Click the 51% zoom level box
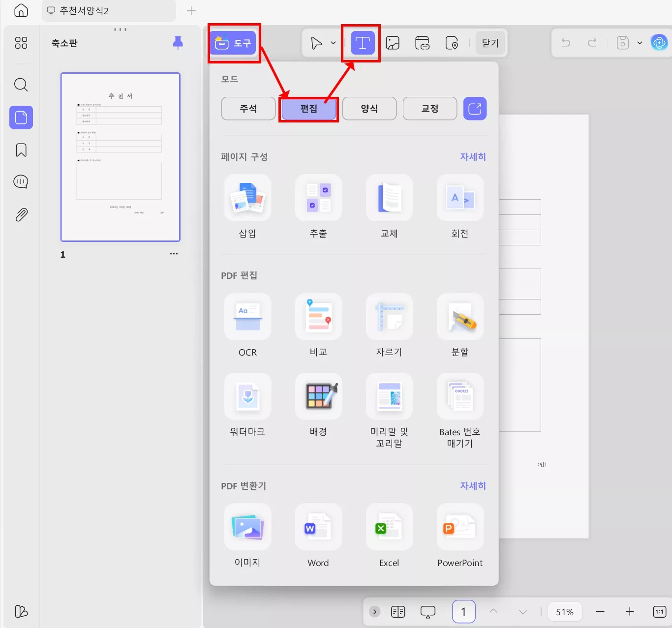This screenshot has width=672, height=628. click(565, 612)
